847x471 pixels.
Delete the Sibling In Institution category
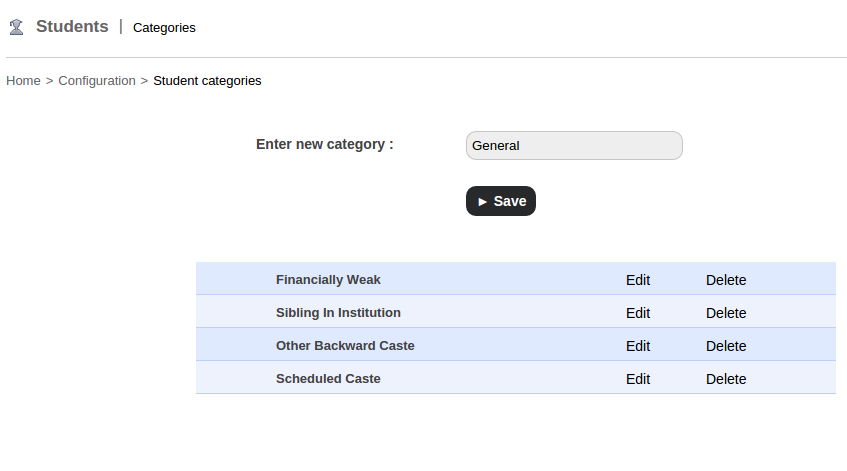pos(726,313)
